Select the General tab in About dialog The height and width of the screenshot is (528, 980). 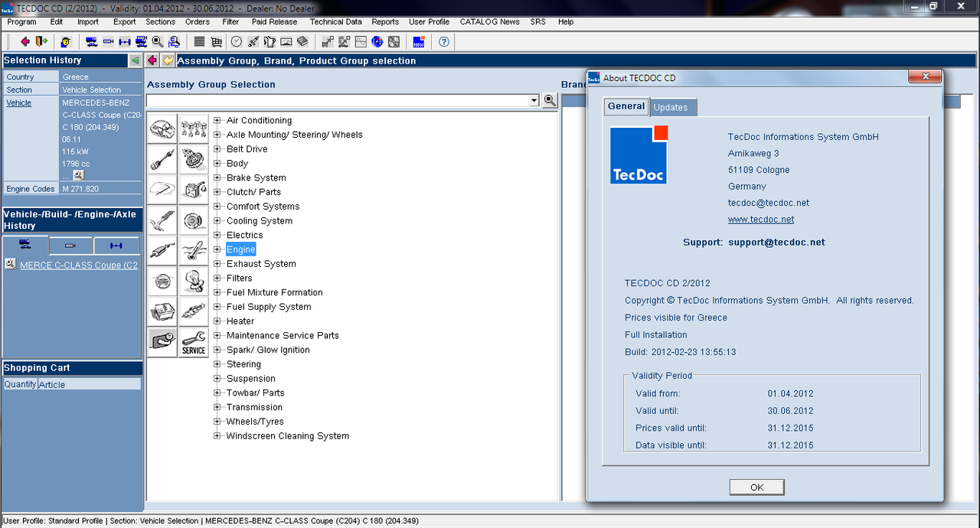point(626,106)
